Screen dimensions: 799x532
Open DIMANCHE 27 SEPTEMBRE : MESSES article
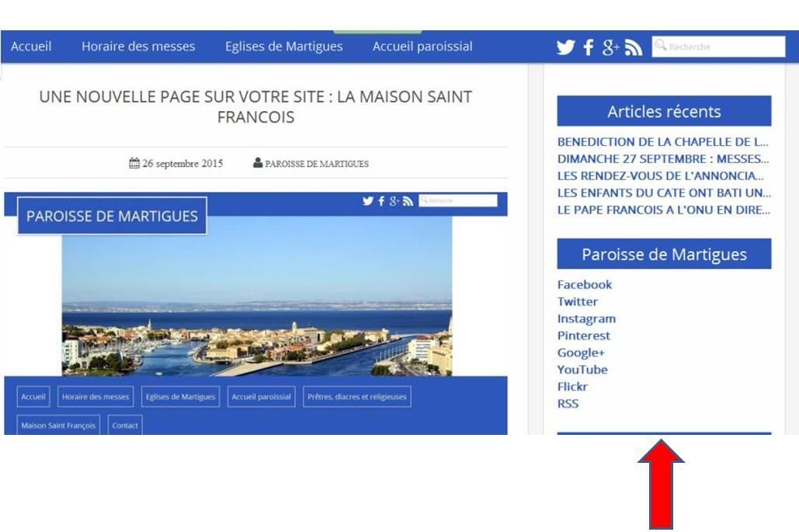663,159
